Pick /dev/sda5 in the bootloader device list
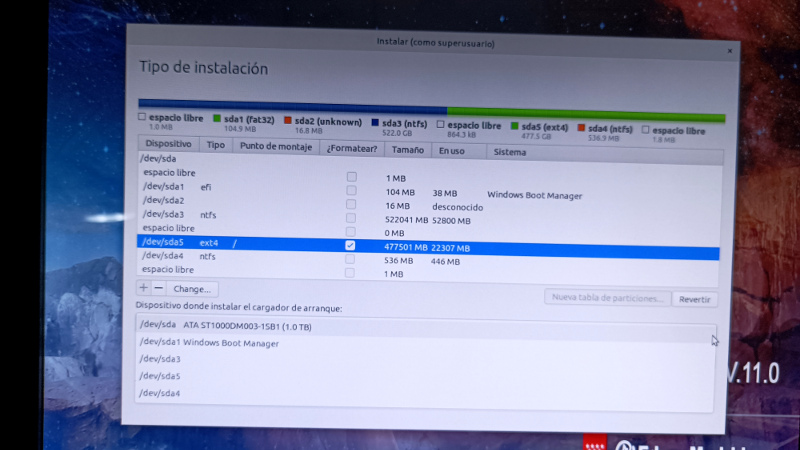800x450 pixels. [x=160, y=376]
